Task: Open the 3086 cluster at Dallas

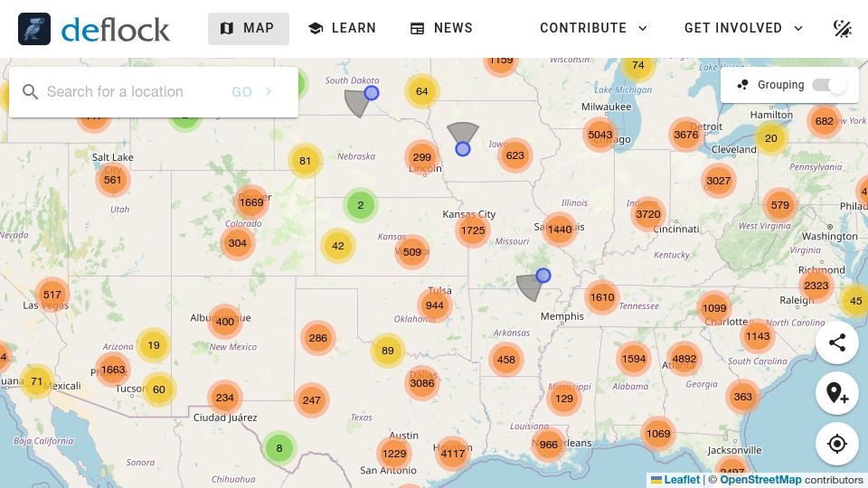Action: 422,383
